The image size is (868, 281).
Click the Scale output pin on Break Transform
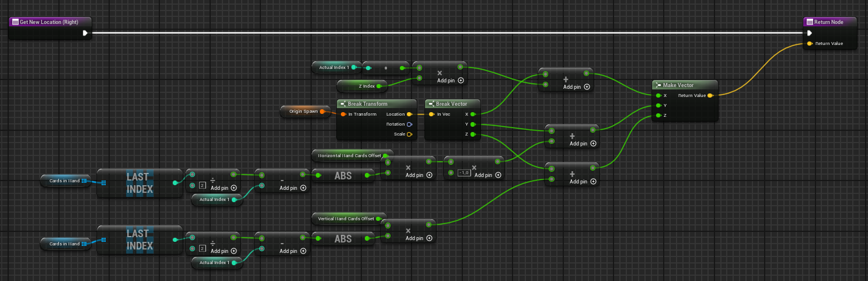409,134
